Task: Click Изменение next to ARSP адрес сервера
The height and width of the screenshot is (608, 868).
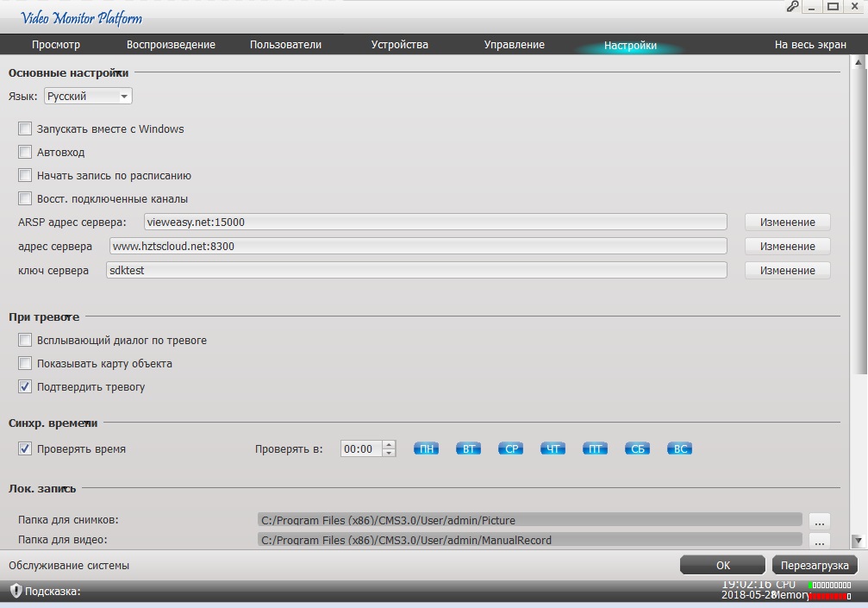Action: tap(787, 223)
